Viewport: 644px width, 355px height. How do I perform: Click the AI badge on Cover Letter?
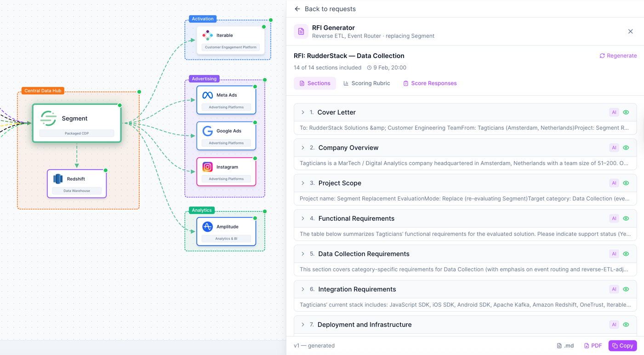click(614, 112)
